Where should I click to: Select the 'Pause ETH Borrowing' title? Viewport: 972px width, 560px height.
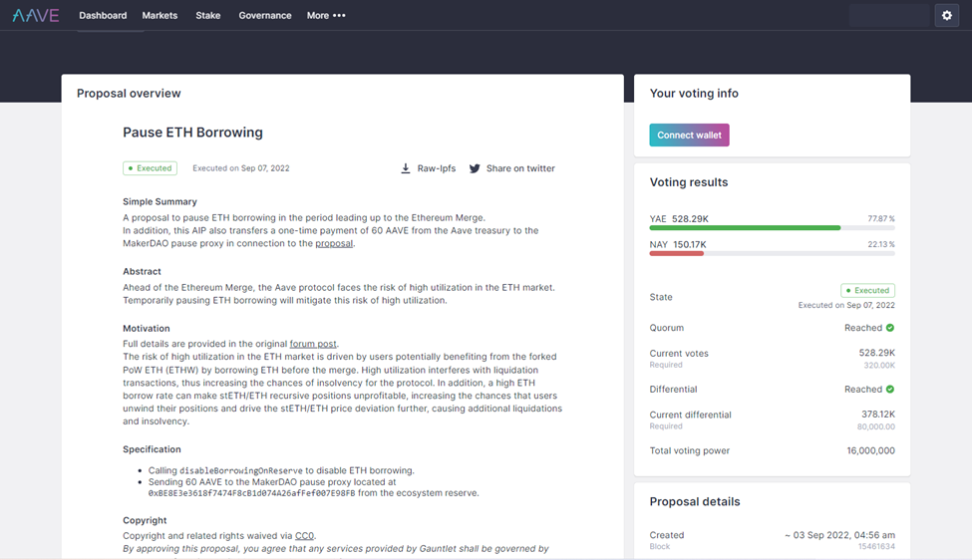pyautogui.click(x=192, y=133)
